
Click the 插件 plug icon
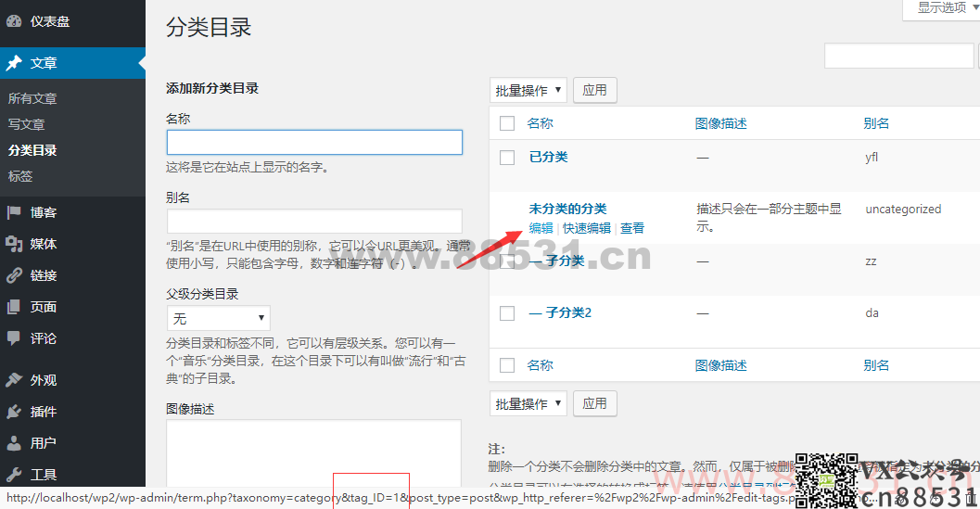[x=14, y=412]
